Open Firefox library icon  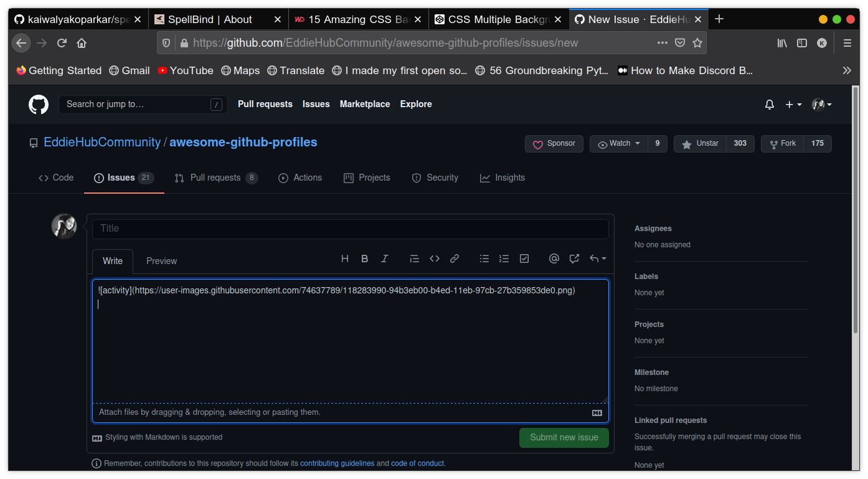coord(782,43)
